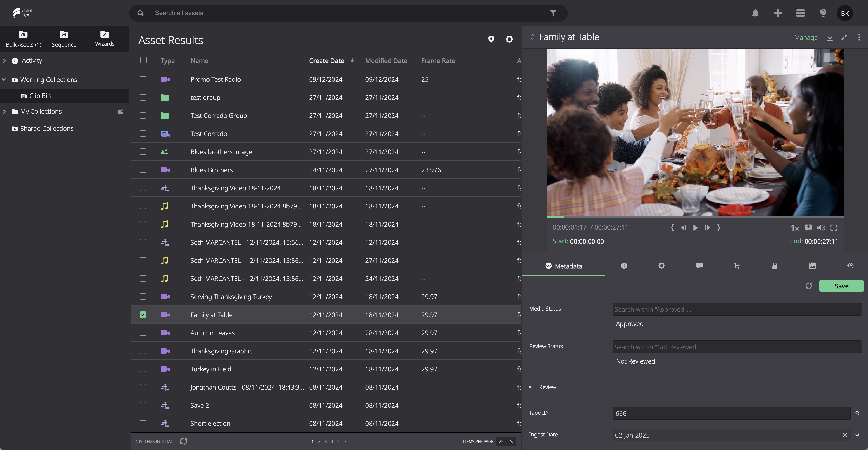Uncheck the Family at Table checkbox

[x=143, y=315]
